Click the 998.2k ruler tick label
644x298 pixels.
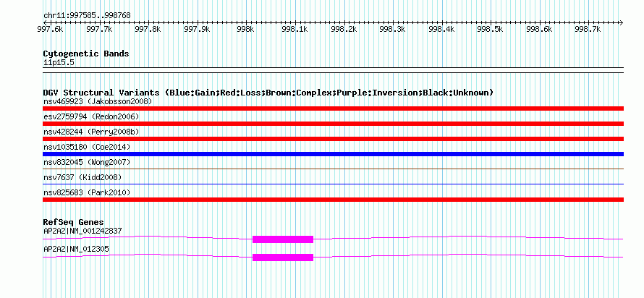click(344, 30)
